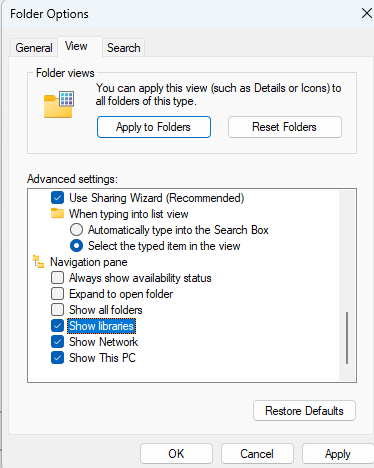Click Restore Defaults
This screenshot has height=468, width=374.
pos(304,411)
